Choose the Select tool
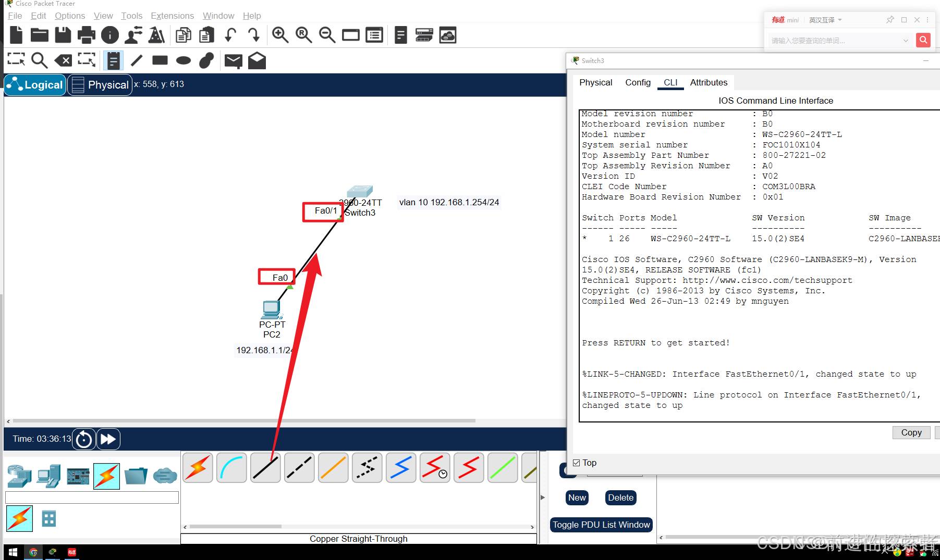940x560 pixels. coord(16,60)
